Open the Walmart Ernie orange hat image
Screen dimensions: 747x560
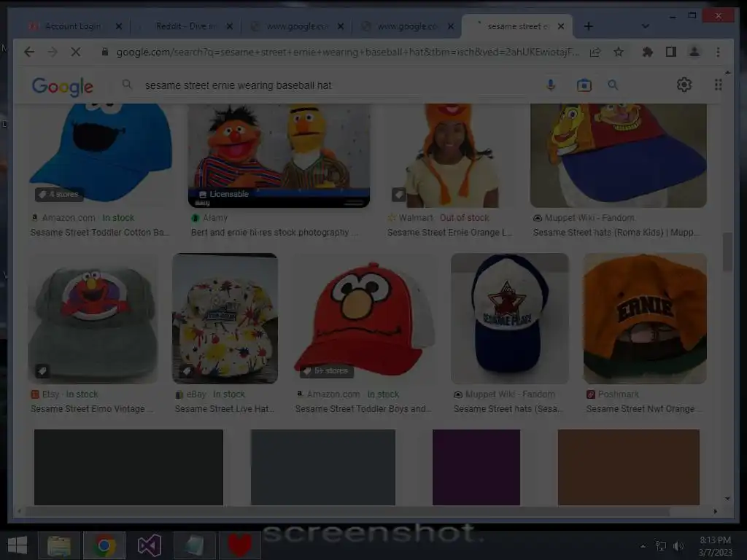(x=451, y=155)
